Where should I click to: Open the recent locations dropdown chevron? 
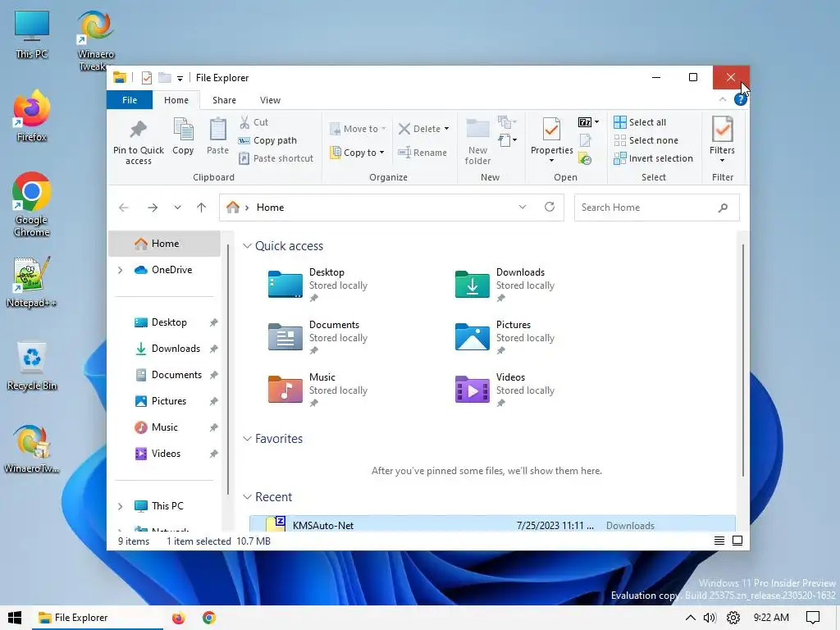click(x=177, y=208)
